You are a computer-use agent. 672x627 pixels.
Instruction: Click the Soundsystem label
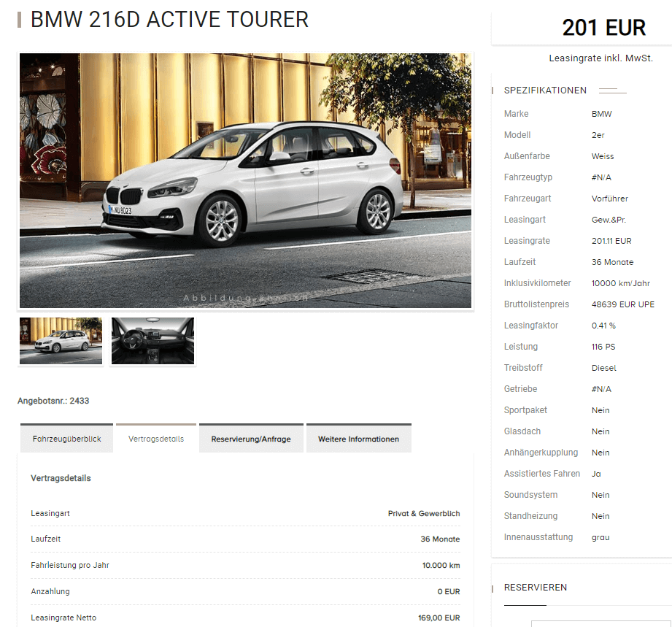[x=530, y=495]
